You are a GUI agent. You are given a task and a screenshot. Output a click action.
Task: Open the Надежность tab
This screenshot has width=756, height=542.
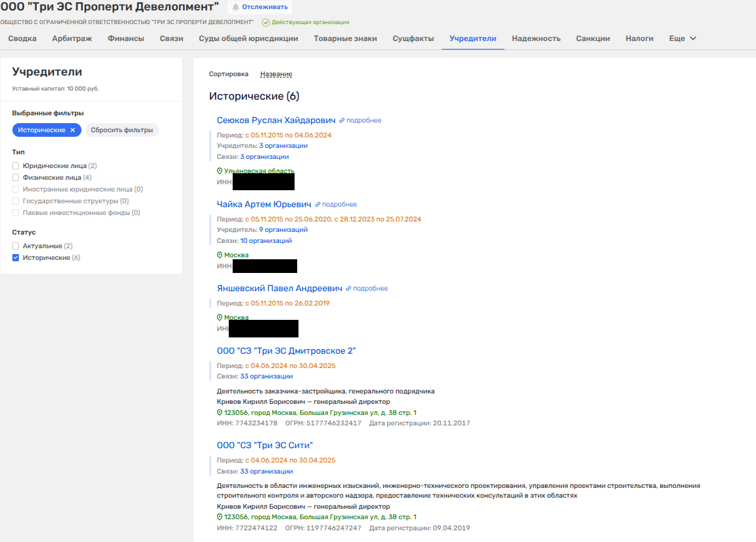point(536,38)
